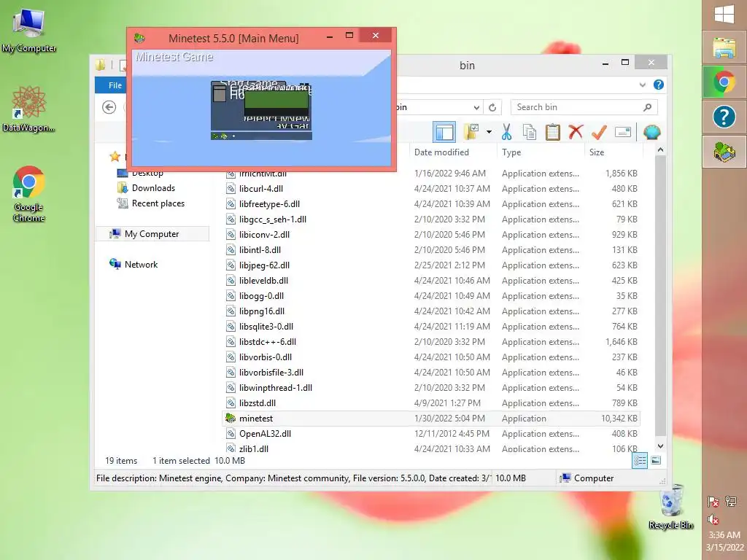Screen dimensions: 747x560
Task: Select the libvorbis-0.dll file
Action: pyautogui.click(x=266, y=357)
